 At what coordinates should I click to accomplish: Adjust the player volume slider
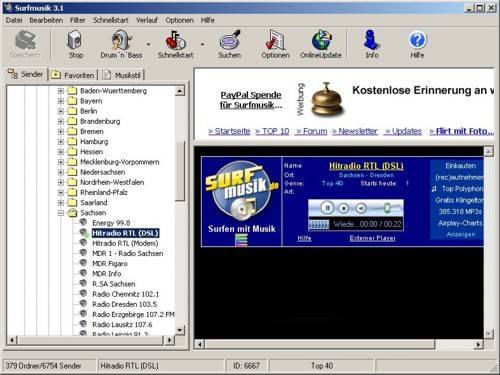[387, 208]
